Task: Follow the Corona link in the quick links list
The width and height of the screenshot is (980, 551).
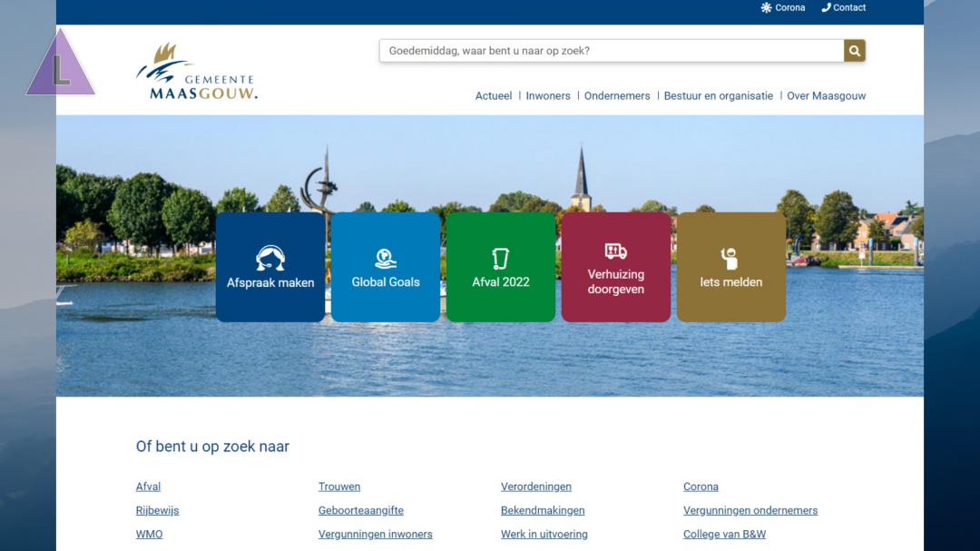Action: [x=701, y=487]
